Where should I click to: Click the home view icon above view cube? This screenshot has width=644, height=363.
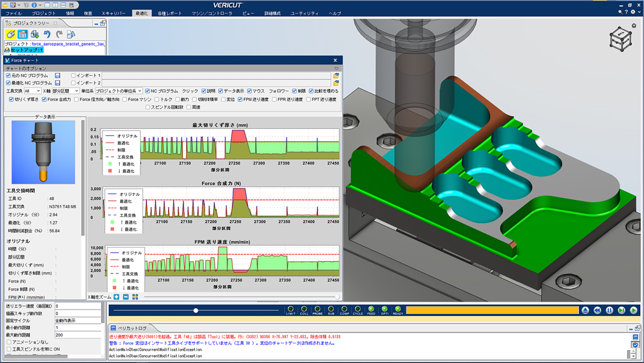point(634,26)
